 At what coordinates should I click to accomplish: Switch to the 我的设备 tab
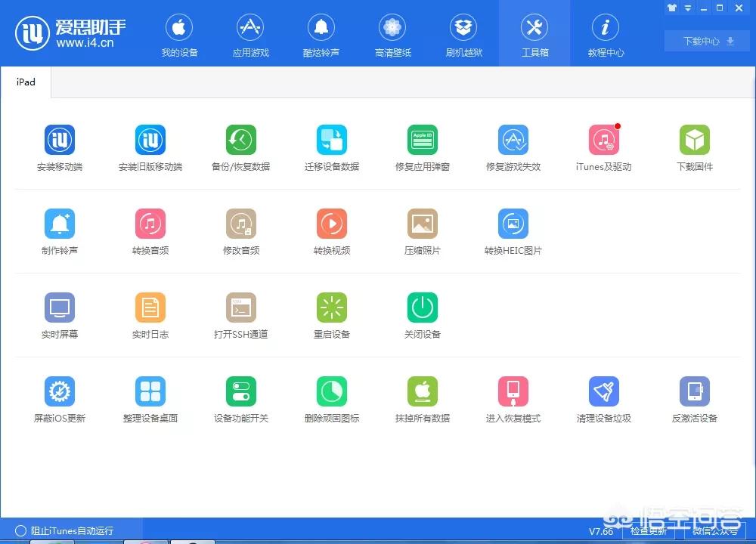tap(179, 35)
